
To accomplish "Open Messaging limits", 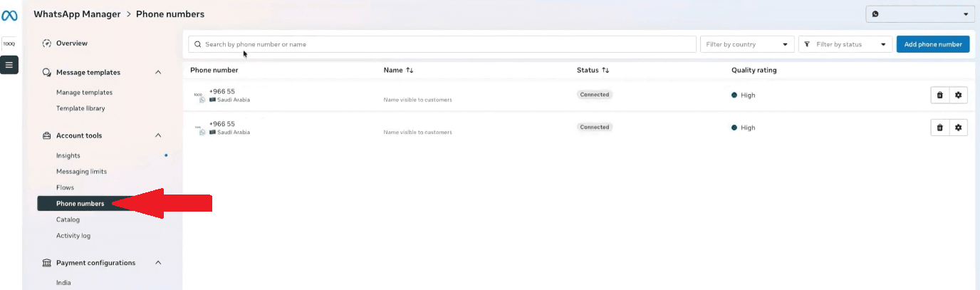I will click(x=81, y=172).
